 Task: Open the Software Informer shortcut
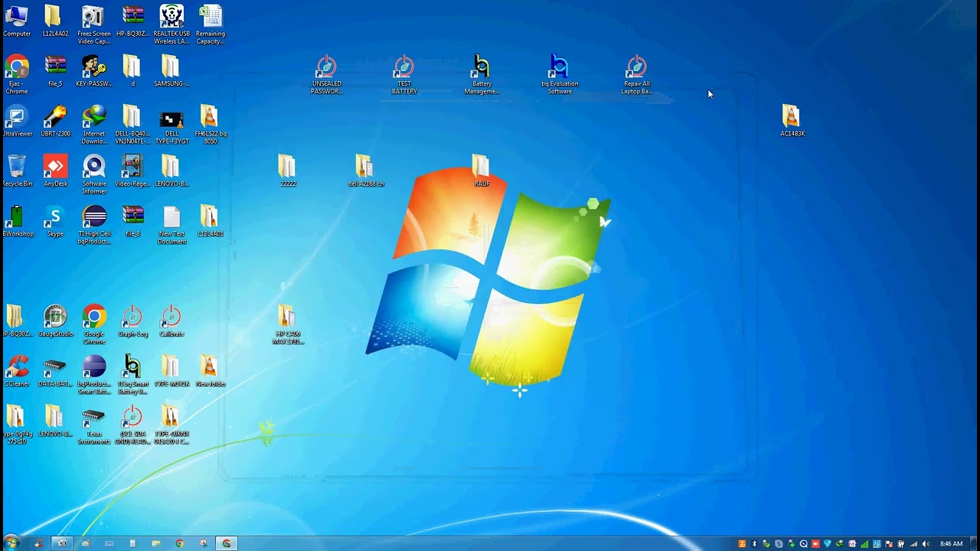[x=93, y=174]
